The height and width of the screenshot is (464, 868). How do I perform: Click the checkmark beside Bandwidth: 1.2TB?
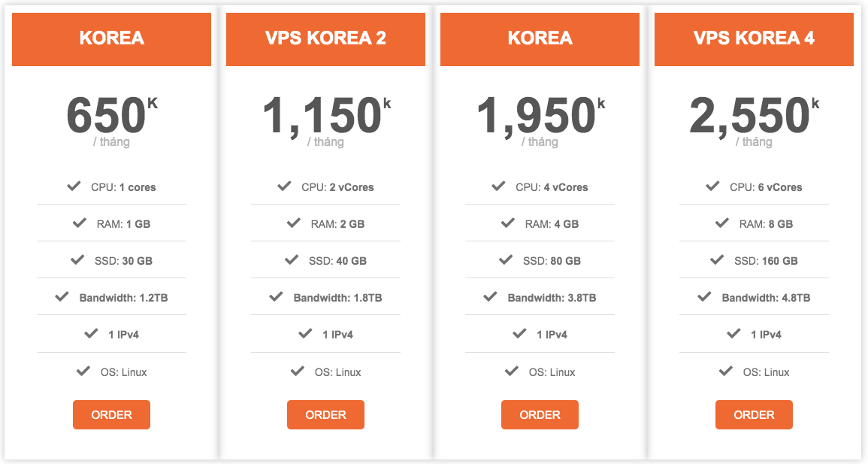click(62, 297)
